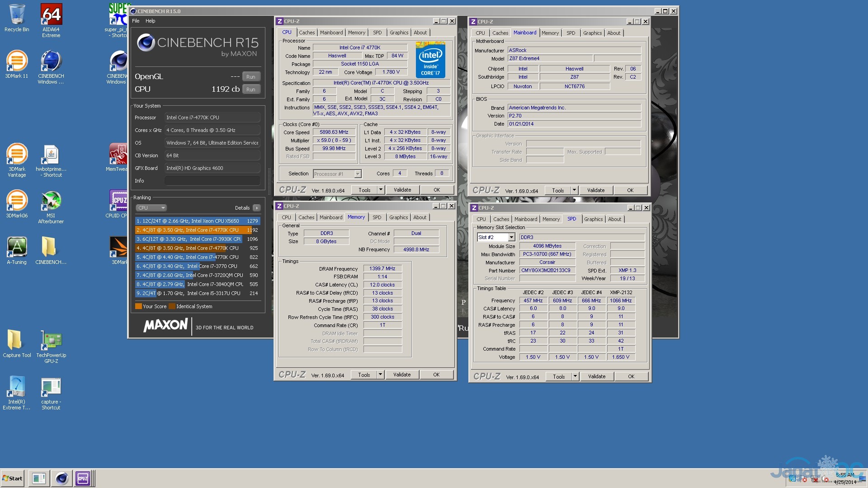Run the CPU benchmark in Cinebench

[x=251, y=89]
